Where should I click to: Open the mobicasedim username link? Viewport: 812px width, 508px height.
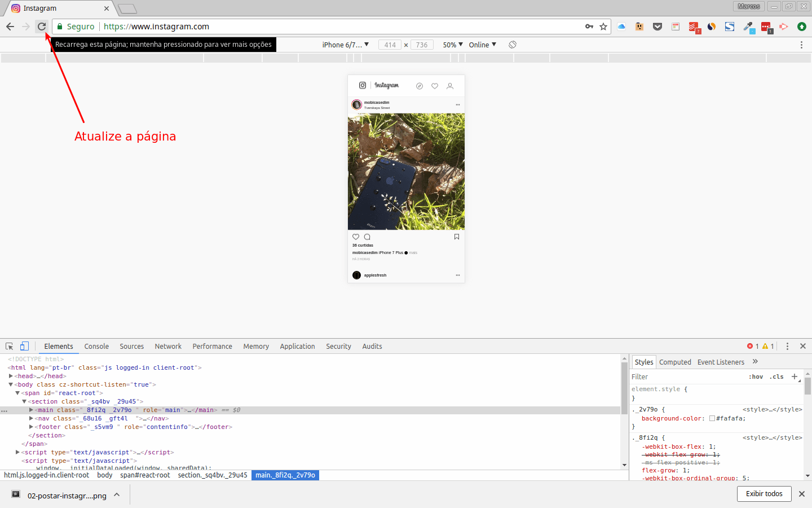coord(377,103)
